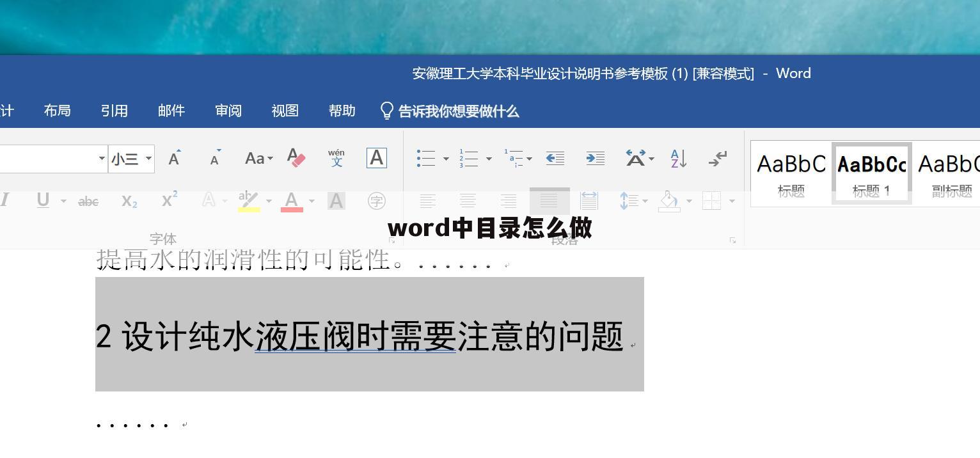Image resolution: width=980 pixels, height=458 pixels.
Task: Select the Increase Font Size icon
Action: [173, 158]
